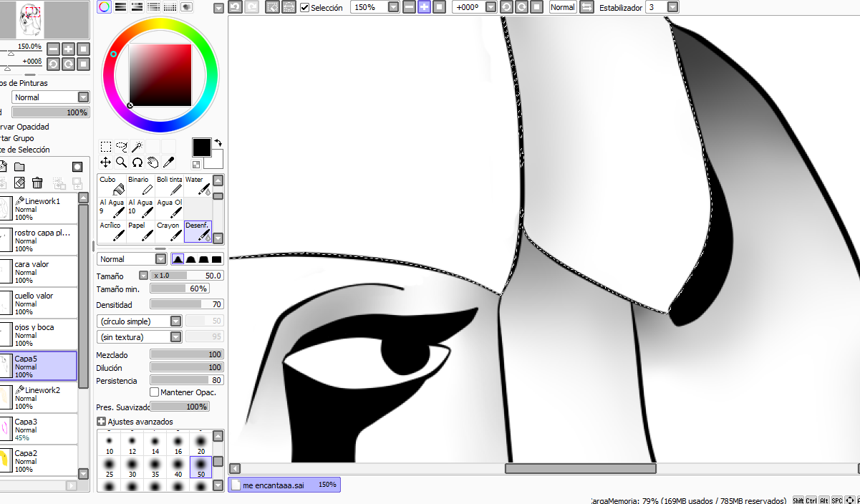This screenshot has width=860, height=504.
Task: Expand the Ajustes avanzados section
Action: tap(101, 422)
